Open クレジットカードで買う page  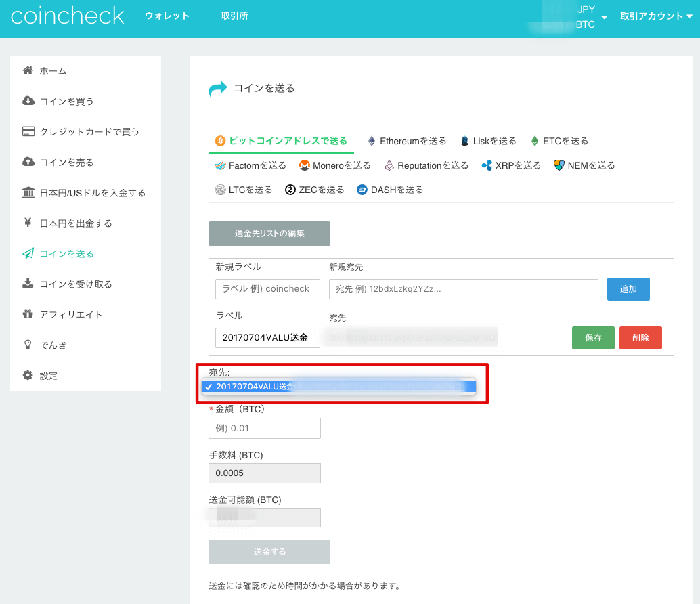click(x=90, y=131)
